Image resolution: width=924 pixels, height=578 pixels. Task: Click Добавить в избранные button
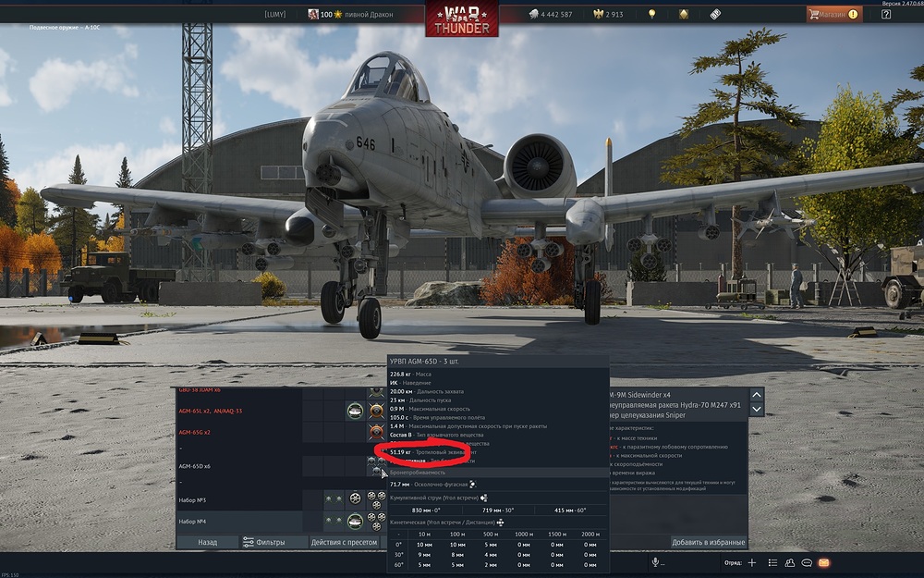point(709,542)
